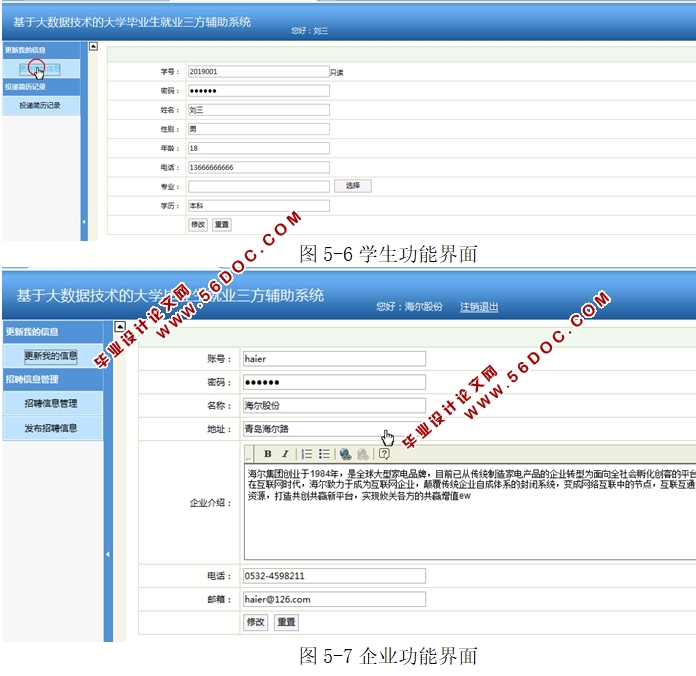Screen dimensions: 696x676
Task: Click 注销退出 logout link
Action: point(479,307)
